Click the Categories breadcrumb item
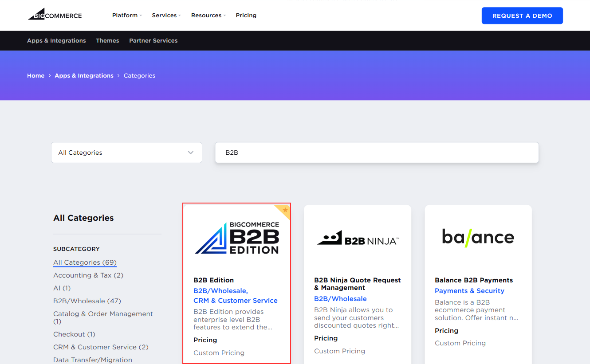This screenshot has width=590, height=364. (x=139, y=76)
